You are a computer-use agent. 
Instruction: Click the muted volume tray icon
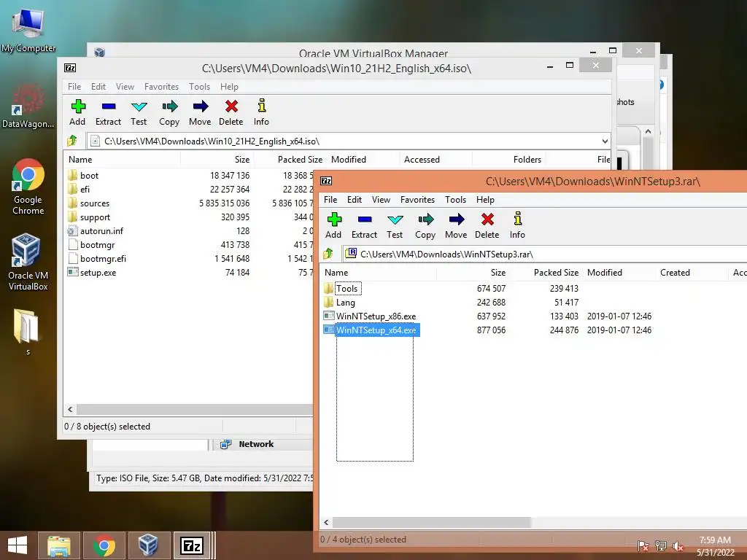[x=678, y=545]
